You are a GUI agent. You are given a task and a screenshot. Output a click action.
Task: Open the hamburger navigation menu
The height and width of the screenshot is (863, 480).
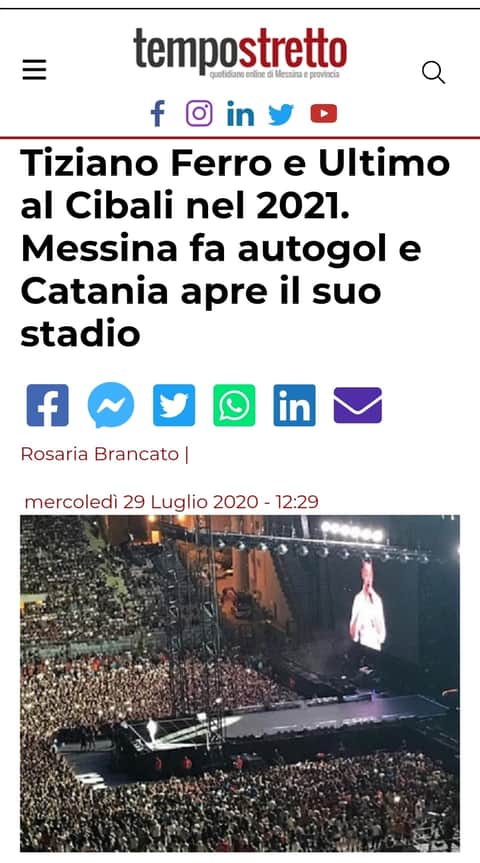pos(34,70)
